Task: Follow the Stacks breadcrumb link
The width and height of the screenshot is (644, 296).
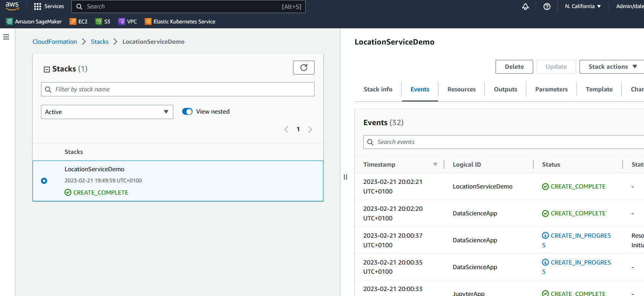Action: 100,41
